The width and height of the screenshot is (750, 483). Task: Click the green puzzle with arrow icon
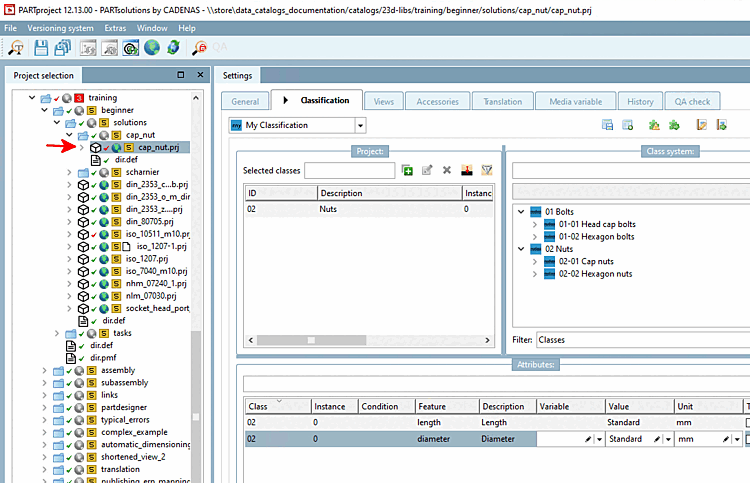click(x=674, y=125)
